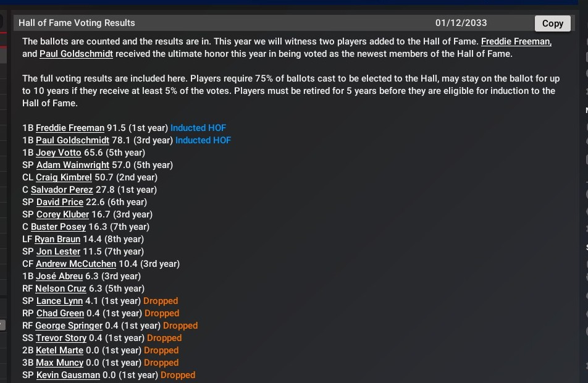Screen dimensions: 588x383
Task: Open the Lance Lynn link
Action: pos(59,301)
